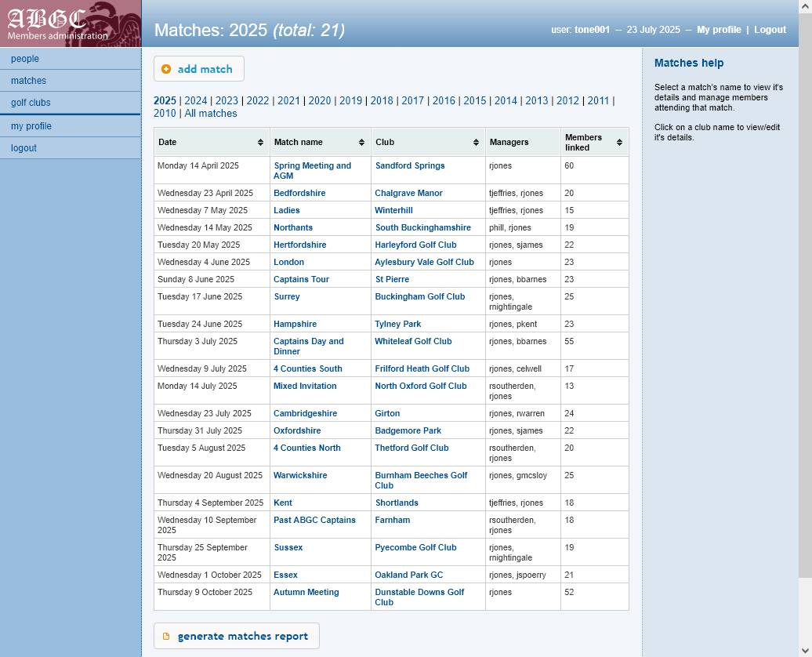Switch to the 2024 matches list
The image size is (812, 657).
[x=195, y=100]
